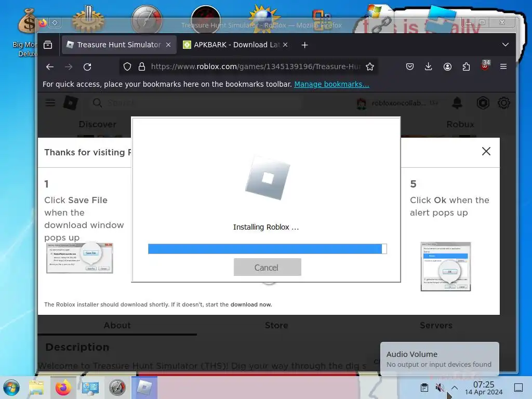
Task: Open the file manager in taskbar
Action: [36, 388]
